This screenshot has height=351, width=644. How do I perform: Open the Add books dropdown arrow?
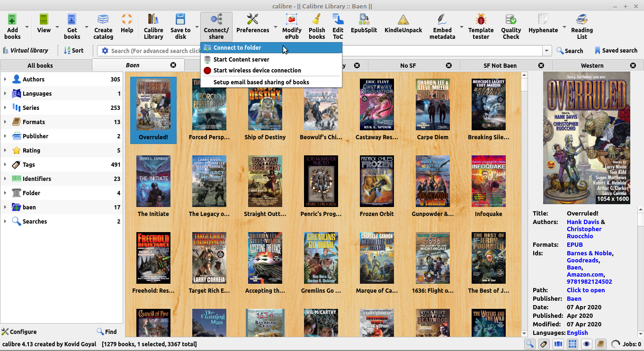[x=27, y=27]
